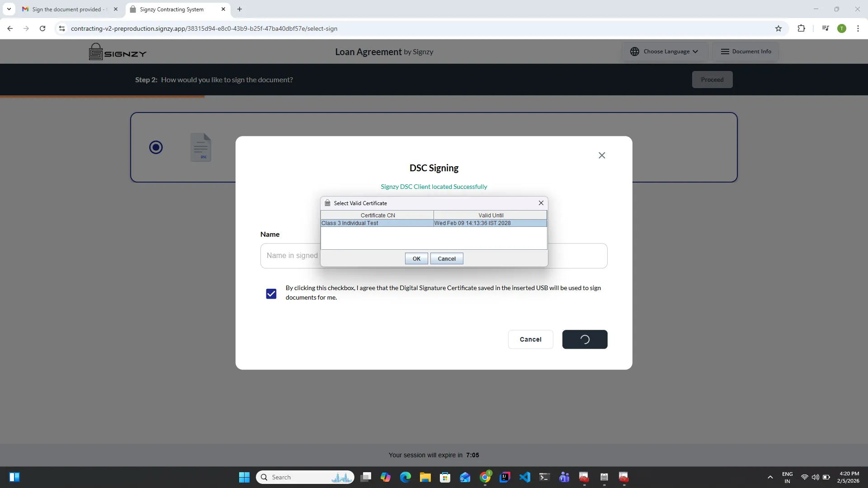868x488 pixels.
Task: Open Microsoft Teams from taskbar
Action: click(x=564, y=477)
